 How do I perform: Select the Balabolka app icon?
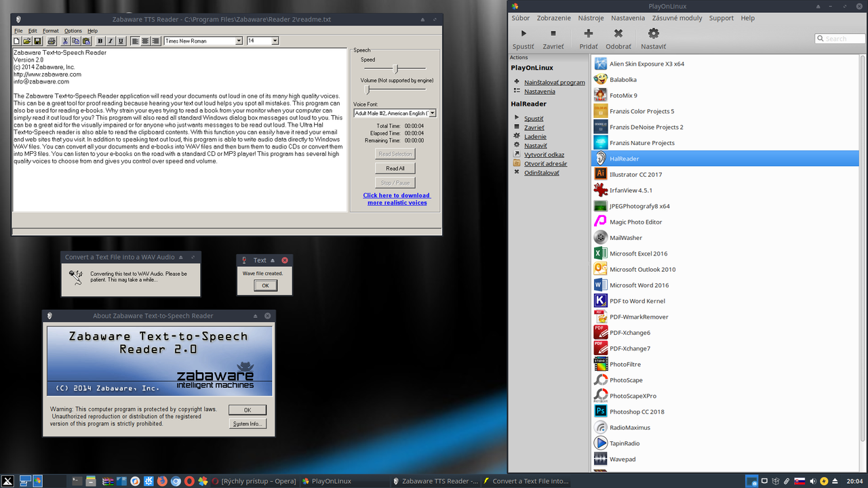[600, 79]
